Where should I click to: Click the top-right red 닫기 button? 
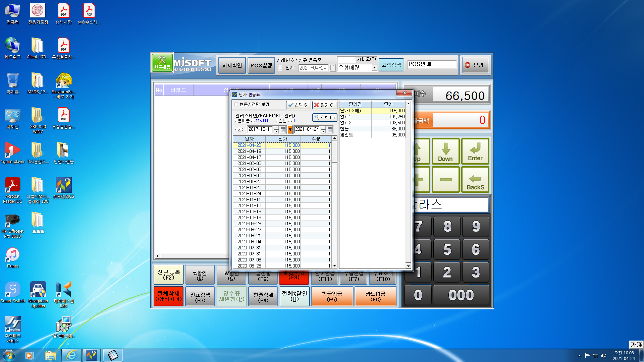pyautogui.click(x=475, y=65)
